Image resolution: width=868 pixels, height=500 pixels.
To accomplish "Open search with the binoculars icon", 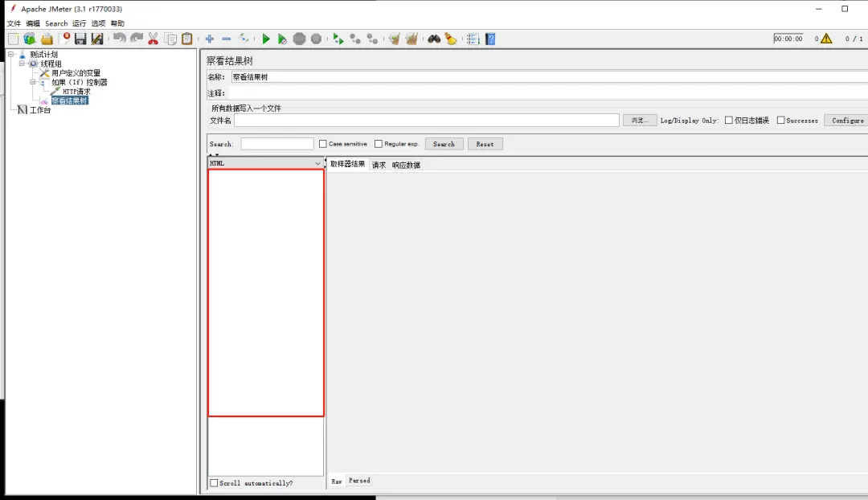I will point(434,39).
